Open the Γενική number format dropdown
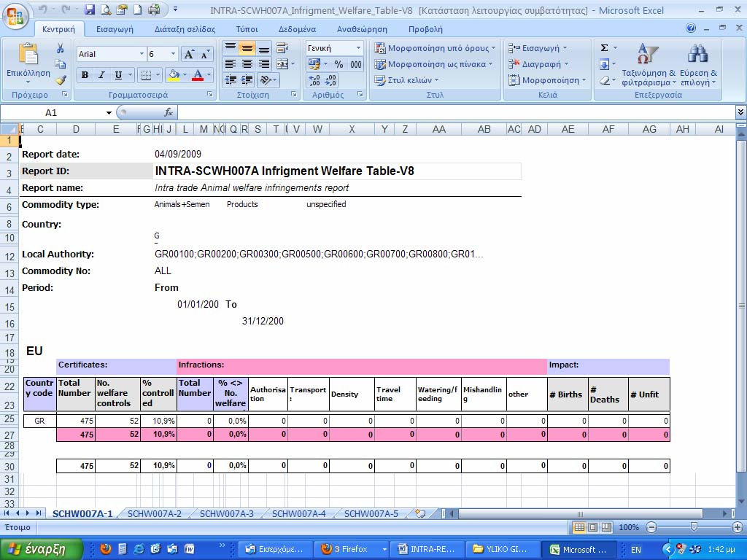747x560 pixels. [358, 48]
